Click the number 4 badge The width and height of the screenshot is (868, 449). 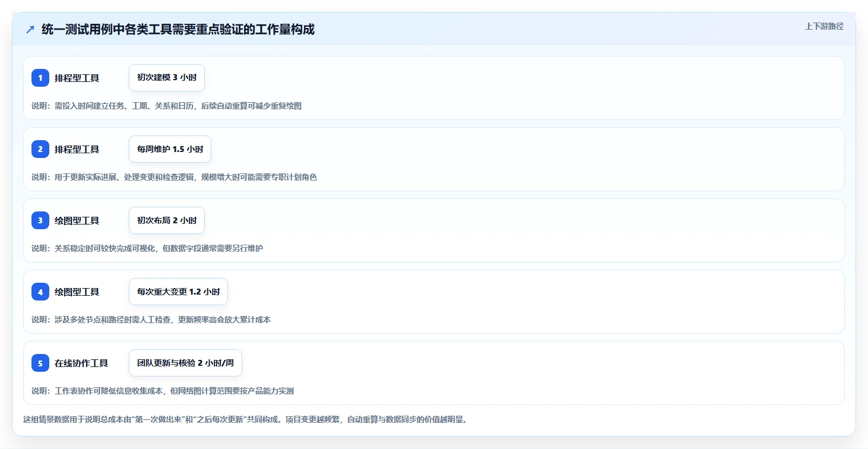(x=40, y=292)
